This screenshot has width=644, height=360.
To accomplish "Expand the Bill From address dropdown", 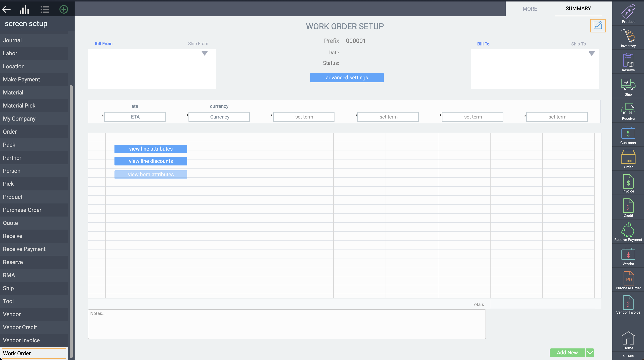I will coord(205,53).
